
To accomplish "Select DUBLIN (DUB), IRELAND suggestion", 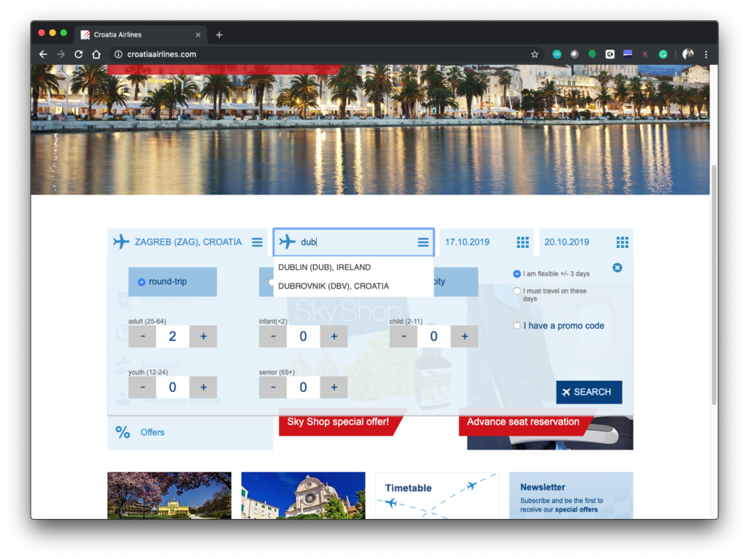I will point(324,268).
